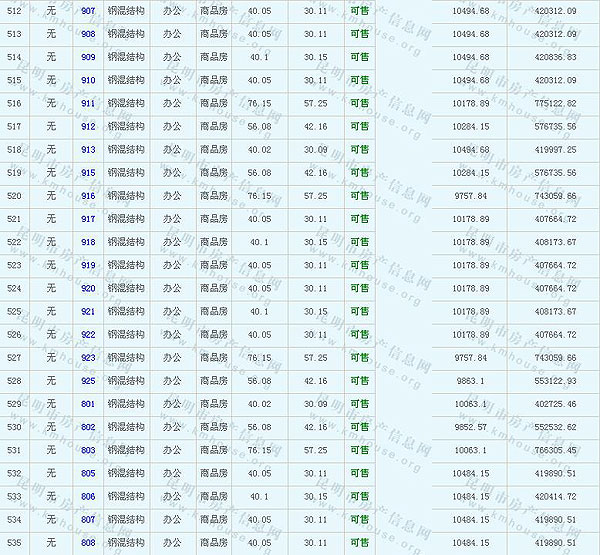The width and height of the screenshot is (600, 555).
Task: Open room 907 link
Action: pos(88,11)
